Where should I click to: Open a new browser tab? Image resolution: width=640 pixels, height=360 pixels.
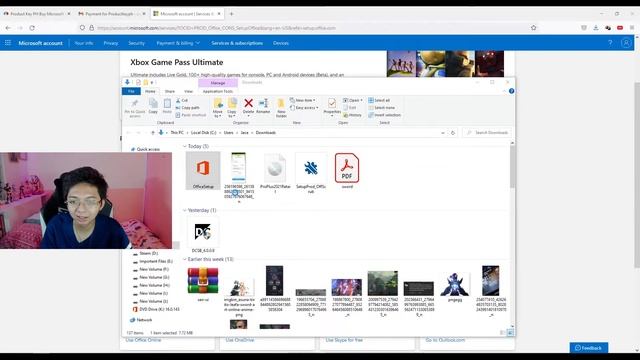click(x=231, y=13)
